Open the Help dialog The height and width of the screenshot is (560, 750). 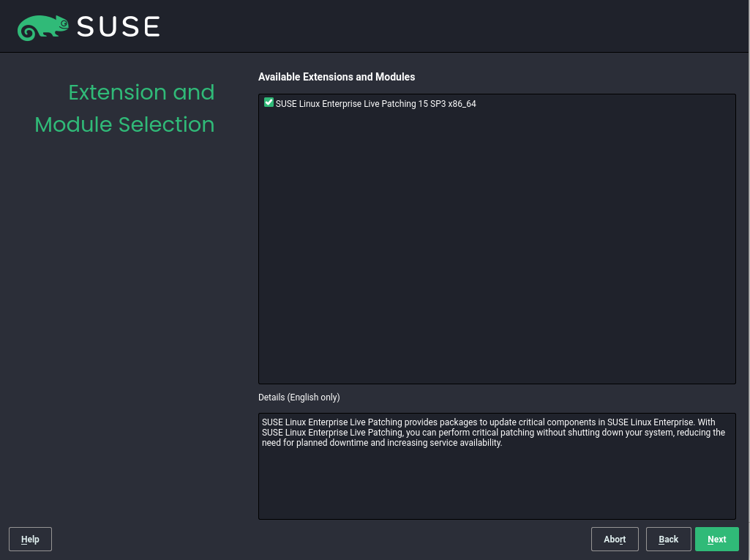(30, 540)
